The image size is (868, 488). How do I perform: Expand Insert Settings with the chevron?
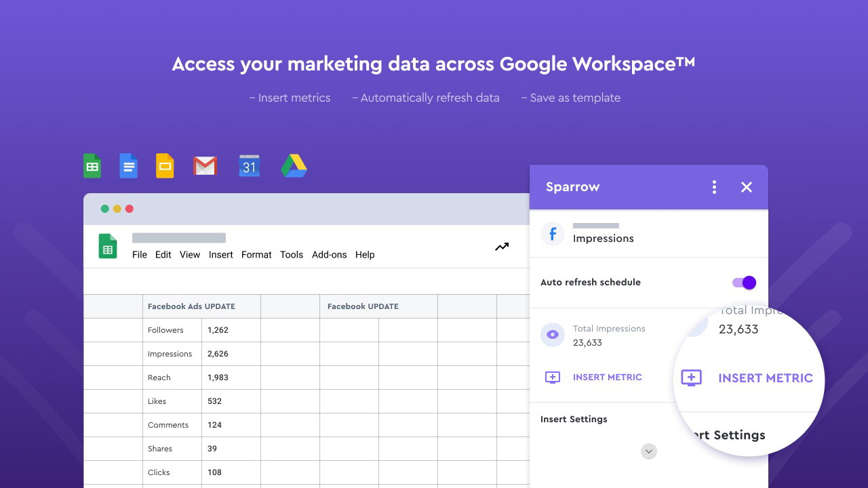click(x=649, y=451)
